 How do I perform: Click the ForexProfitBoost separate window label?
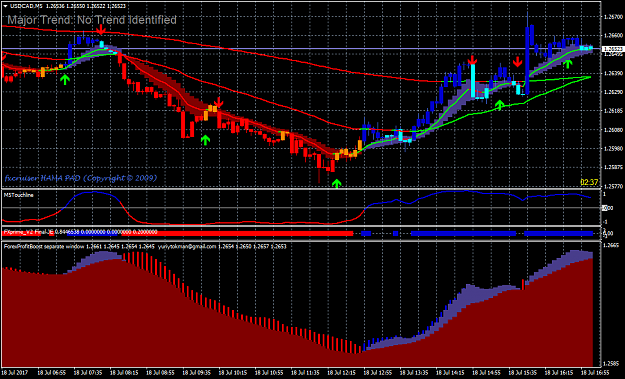(x=44, y=247)
